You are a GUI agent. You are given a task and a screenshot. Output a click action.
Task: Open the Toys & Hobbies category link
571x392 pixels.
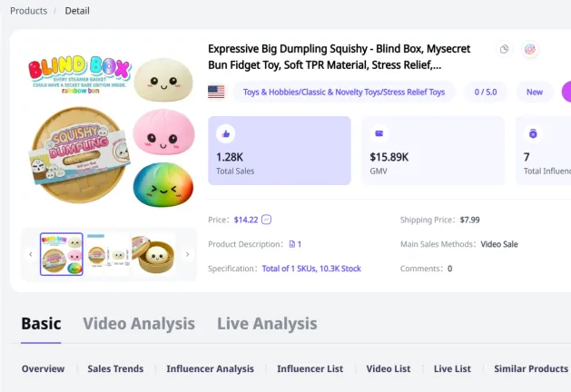tap(344, 92)
